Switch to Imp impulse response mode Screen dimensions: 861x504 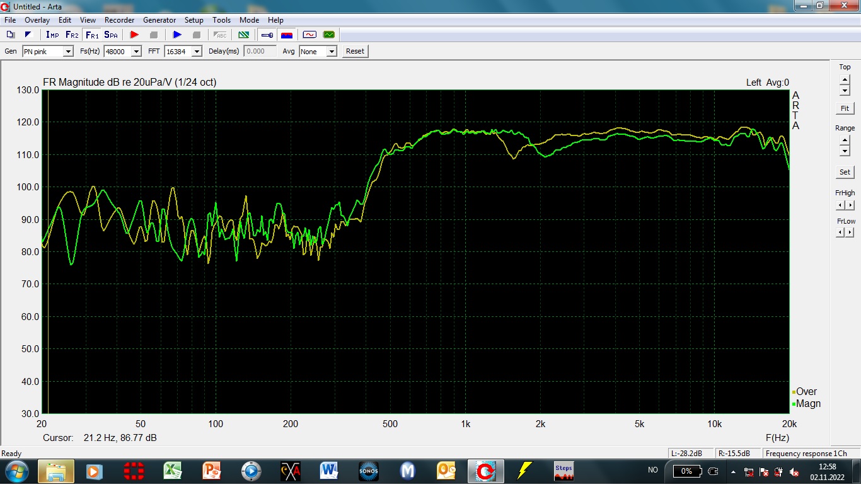pyautogui.click(x=52, y=35)
